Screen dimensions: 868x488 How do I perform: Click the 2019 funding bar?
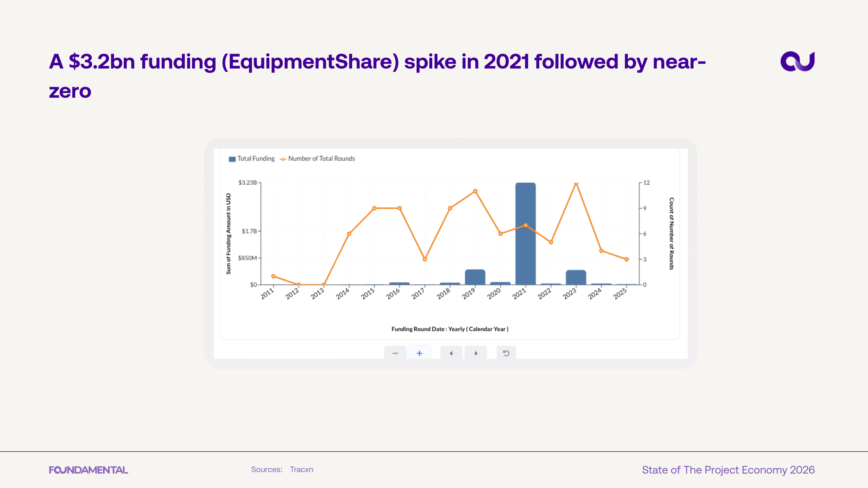pyautogui.click(x=475, y=277)
